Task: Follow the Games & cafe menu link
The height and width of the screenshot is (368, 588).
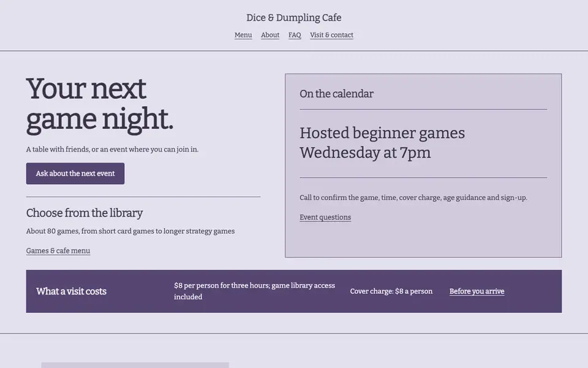Action: pyautogui.click(x=58, y=250)
